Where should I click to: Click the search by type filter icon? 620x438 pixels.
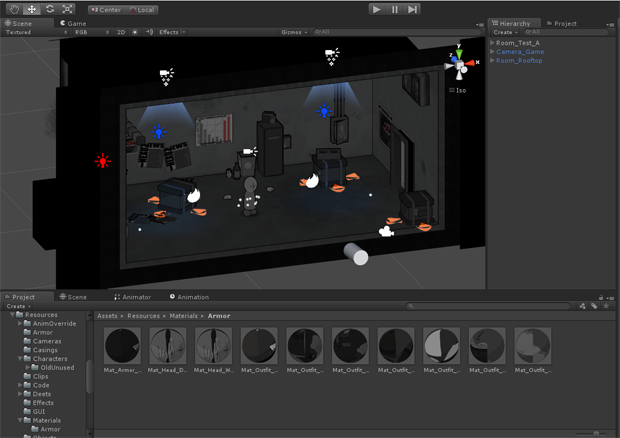(x=582, y=306)
